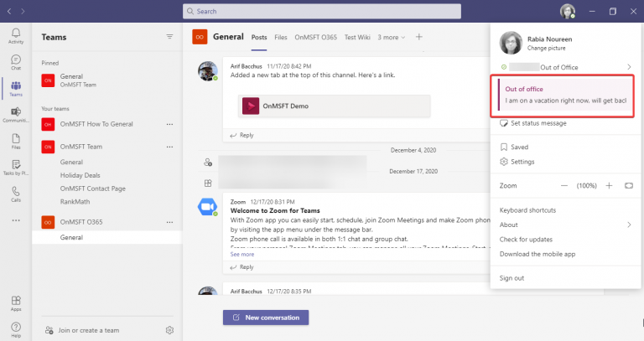644x341 pixels.
Task: Click Join or create a team
Action: click(82, 330)
